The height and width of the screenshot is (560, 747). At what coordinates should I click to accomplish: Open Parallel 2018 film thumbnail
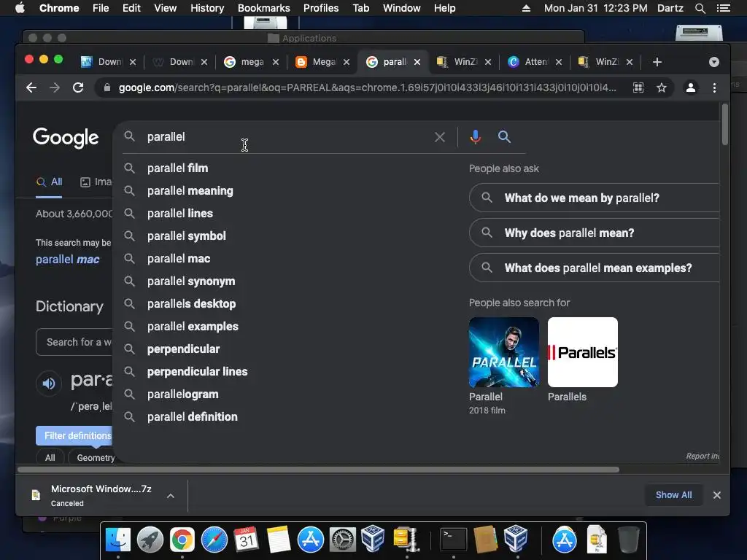[x=503, y=352]
